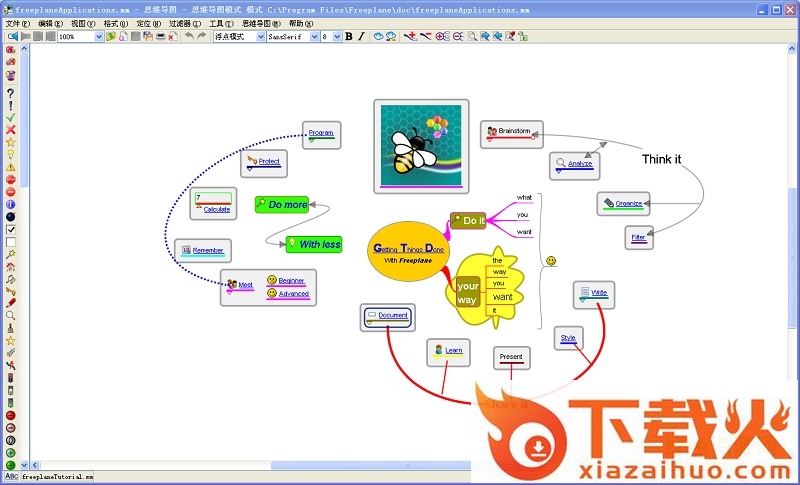Click the undo arrow in toolbar

pos(189,36)
